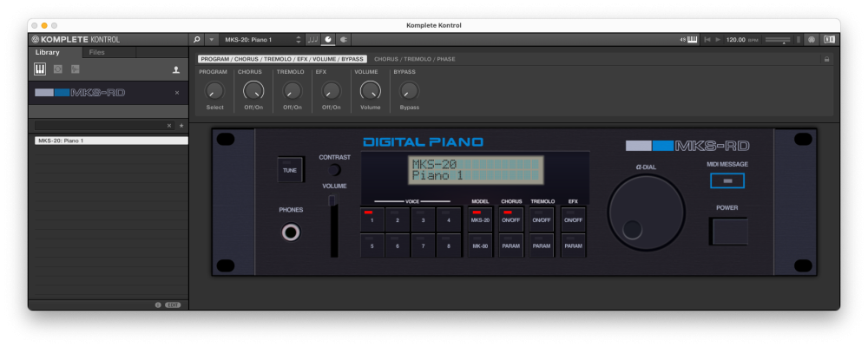Click the POWER button

point(728,232)
